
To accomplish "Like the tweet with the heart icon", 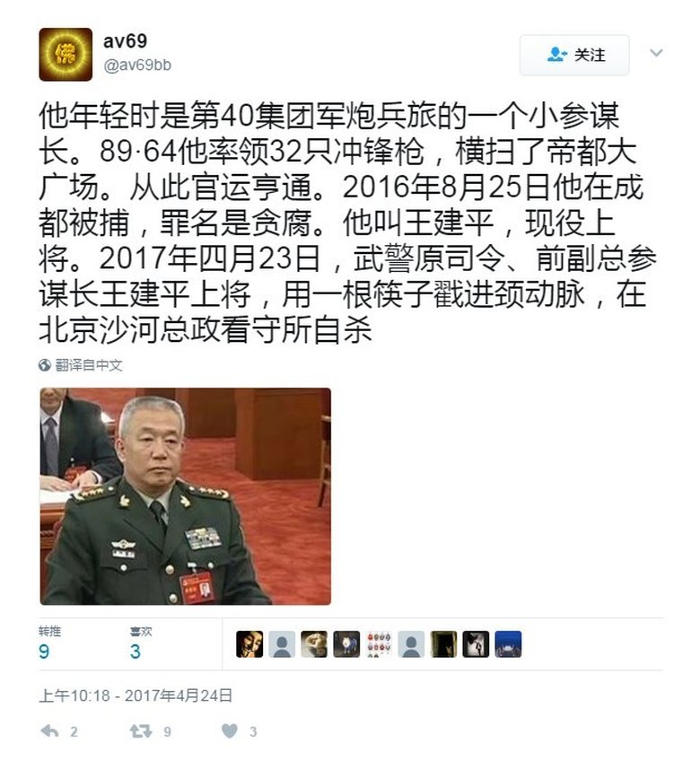I will 230,731.
